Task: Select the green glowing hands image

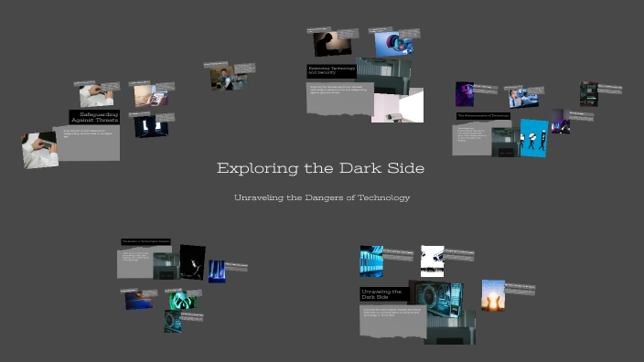Action: tap(183, 301)
